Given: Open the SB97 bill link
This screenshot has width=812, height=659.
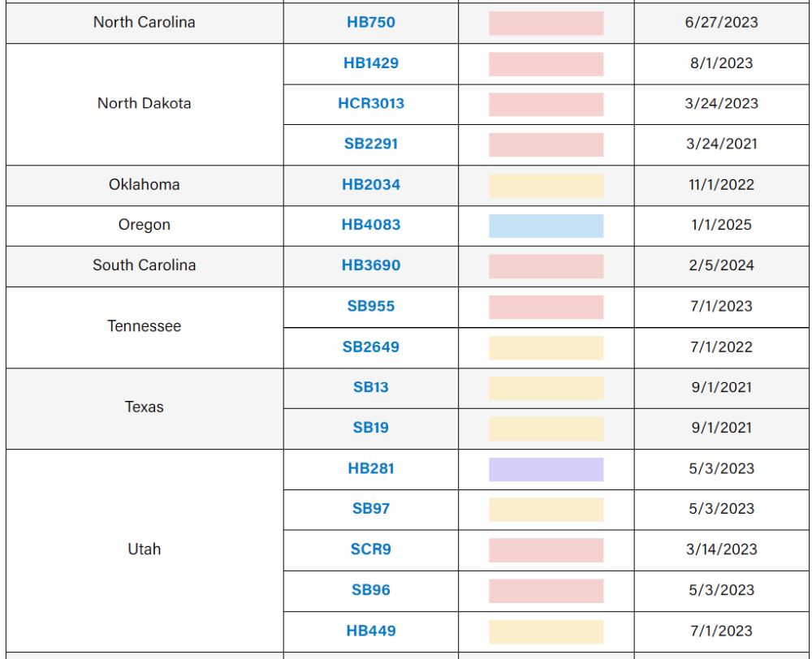Looking at the screenshot, I should pyautogui.click(x=371, y=509).
